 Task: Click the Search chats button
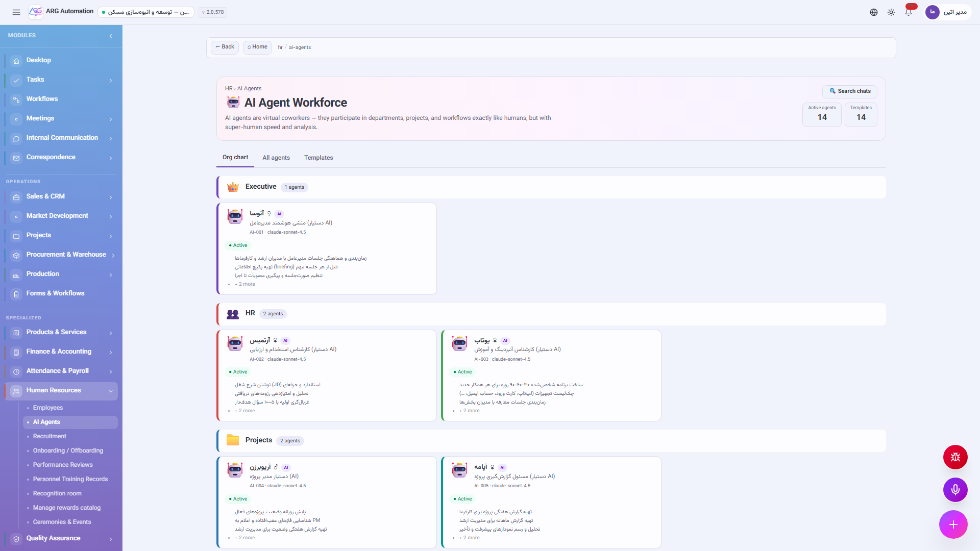click(849, 91)
